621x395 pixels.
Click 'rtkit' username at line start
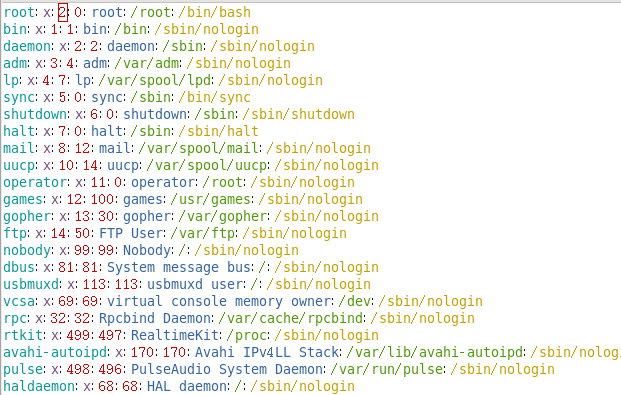(23, 336)
